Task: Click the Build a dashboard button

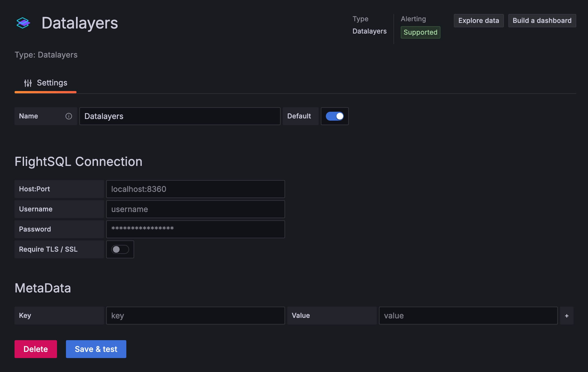Action: point(542,20)
